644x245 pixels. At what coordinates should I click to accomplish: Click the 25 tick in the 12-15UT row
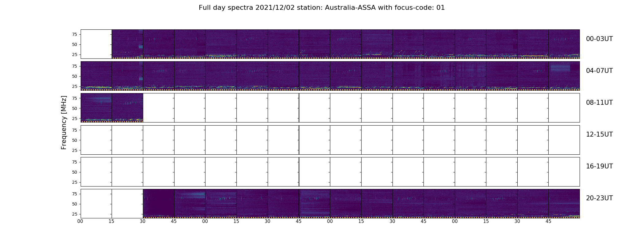[75, 150]
